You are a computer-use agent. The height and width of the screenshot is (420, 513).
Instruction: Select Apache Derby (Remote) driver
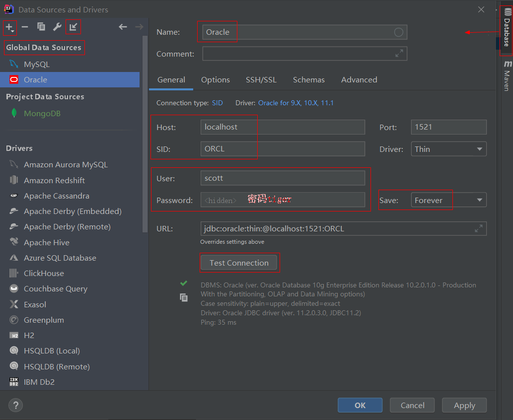point(70,227)
